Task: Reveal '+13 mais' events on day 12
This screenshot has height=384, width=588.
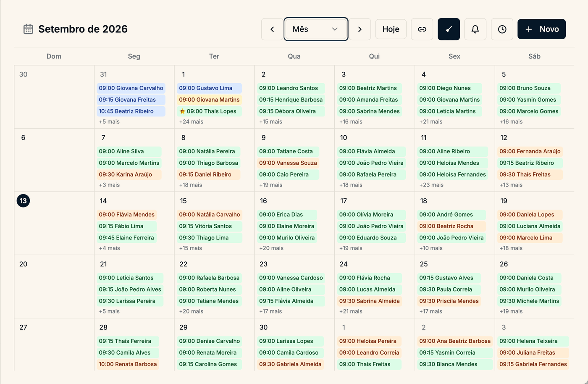Action: 511,185
